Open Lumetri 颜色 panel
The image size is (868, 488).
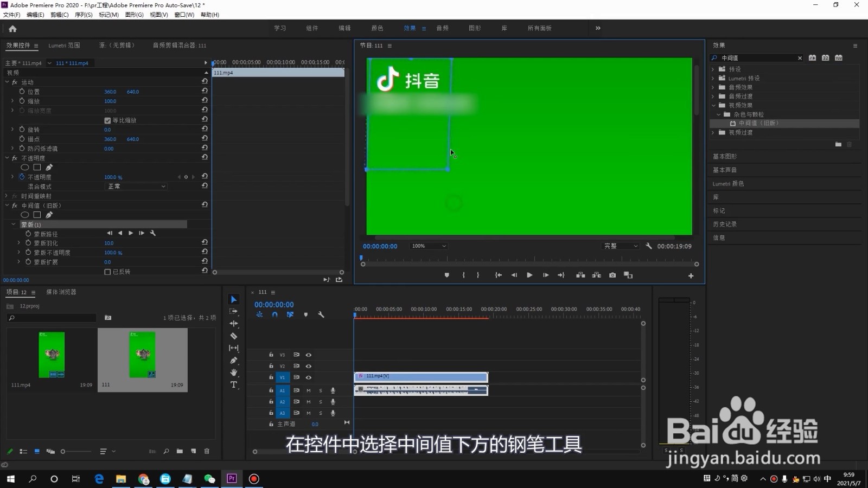[x=728, y=183]
